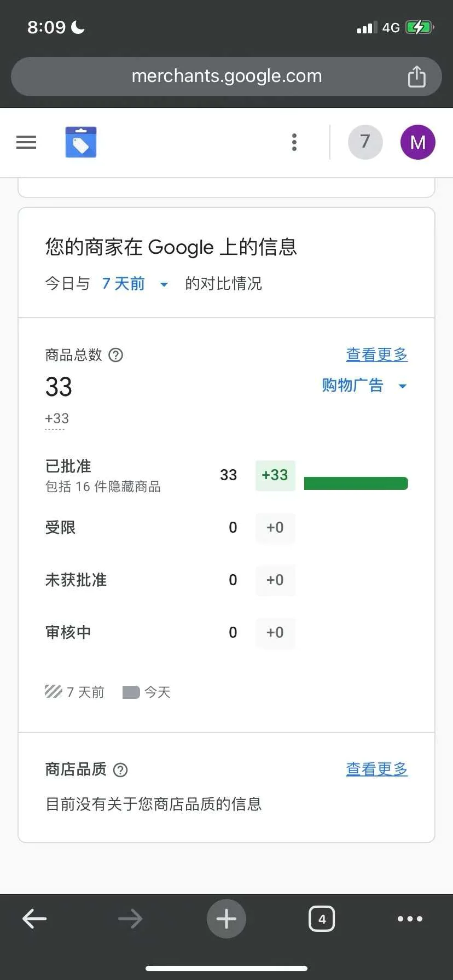
Task: Click the help icon next to 商品总数
Action: [116, 355]
